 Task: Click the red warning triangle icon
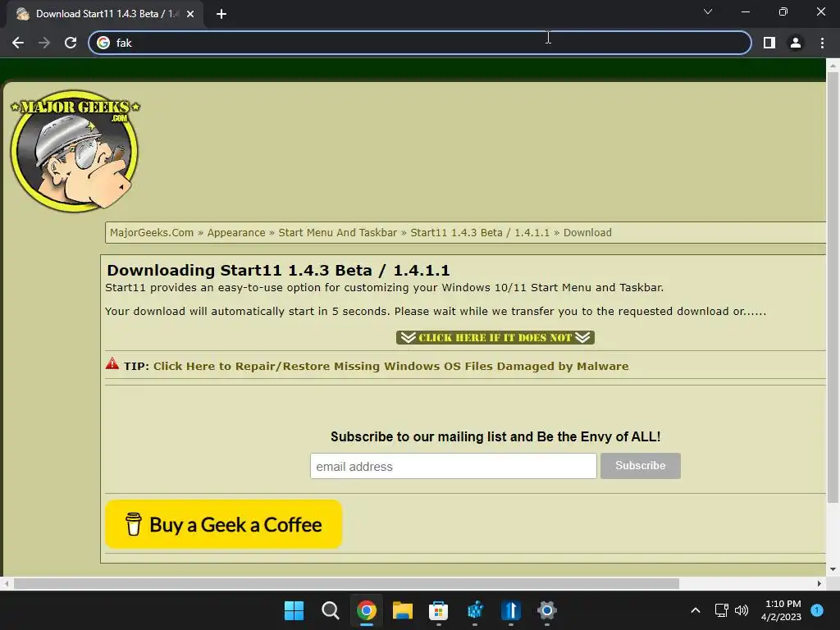(112, 363)
